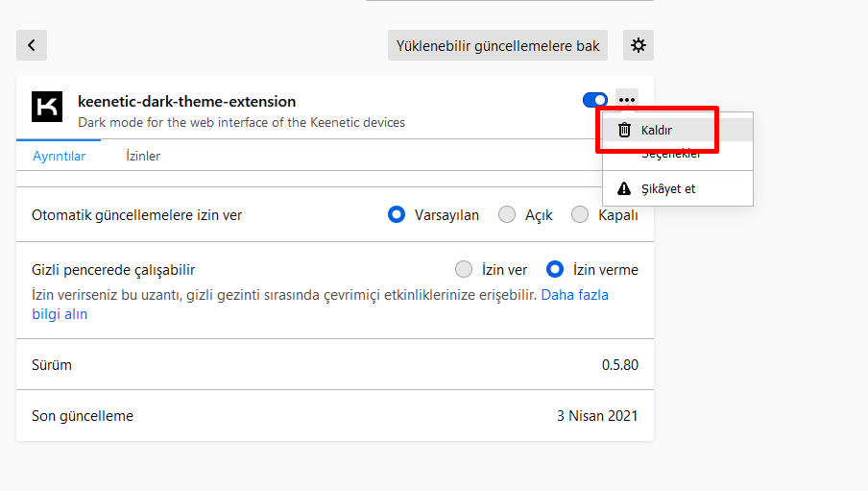Choose İzin ver for private windows
The image size is (868, 491).
(464, 269)
